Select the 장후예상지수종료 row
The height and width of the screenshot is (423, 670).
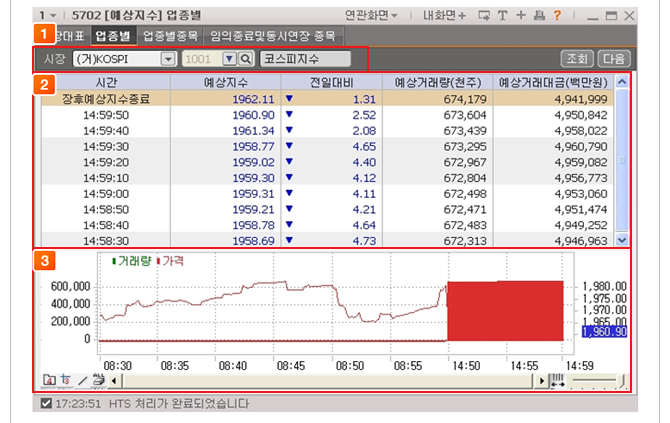(x=327, y=99)
